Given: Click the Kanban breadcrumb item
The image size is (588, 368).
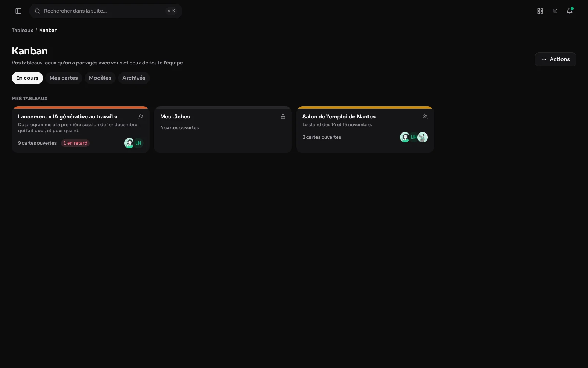Looking at the screenshot, I should pos(49,30).
